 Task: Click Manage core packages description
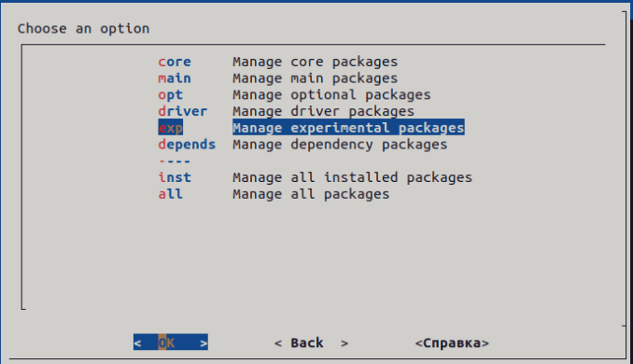click(x=316, y=62)
